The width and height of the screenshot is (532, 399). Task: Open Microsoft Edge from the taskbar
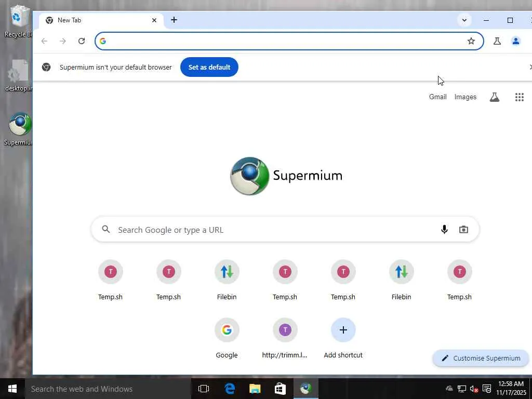[230, 389]
